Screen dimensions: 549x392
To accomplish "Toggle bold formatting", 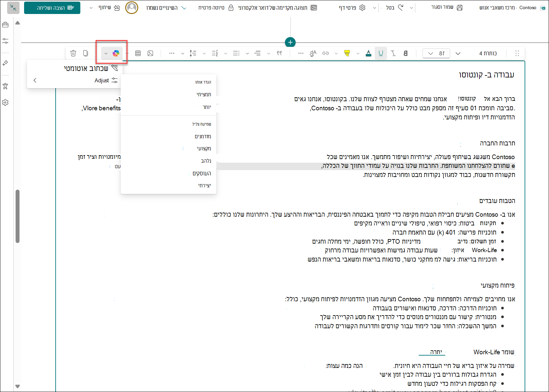I will [406, 53].
